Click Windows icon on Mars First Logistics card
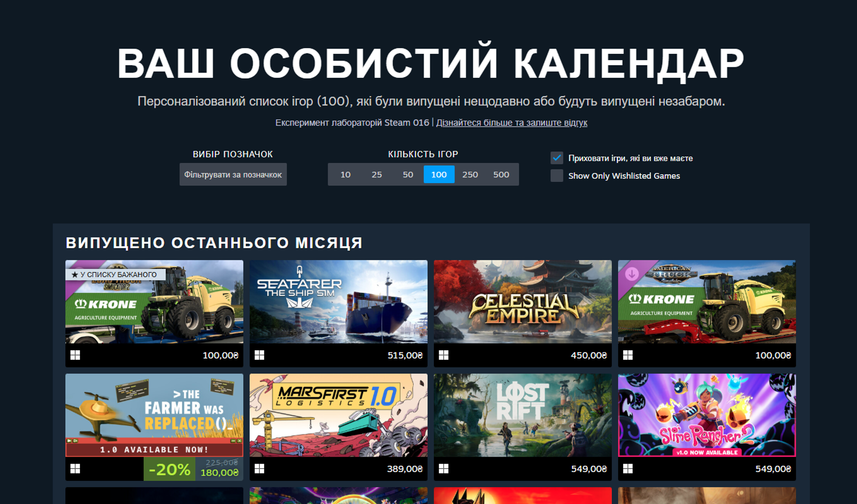This screenshot has width=857, height=504. point(260,469)
